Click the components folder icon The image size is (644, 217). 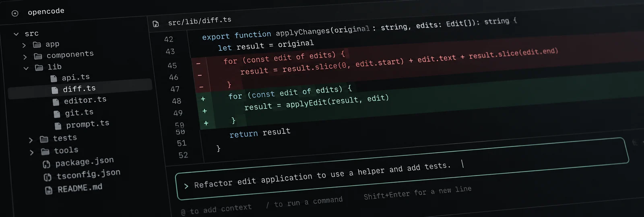pos(38,56)
